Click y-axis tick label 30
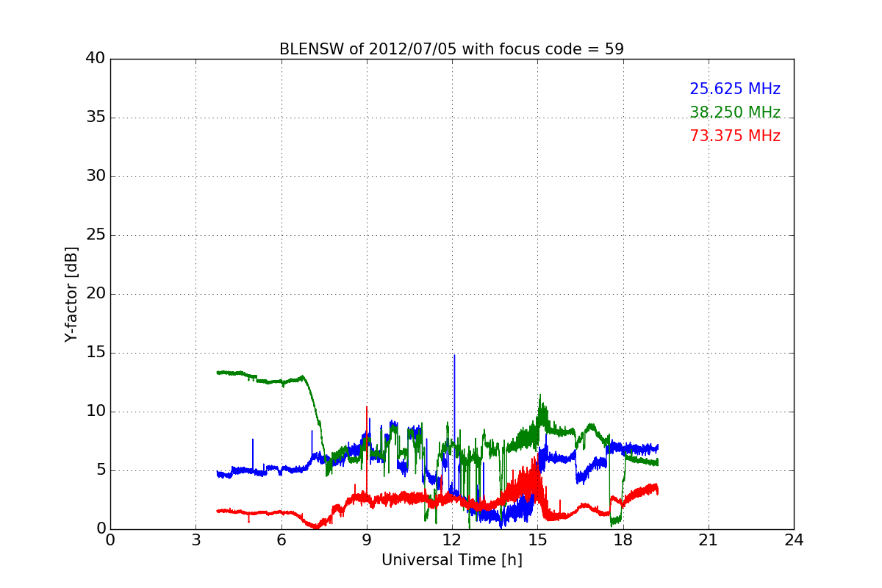The height and width of the screenshot is (588, 882). point(96,176)
